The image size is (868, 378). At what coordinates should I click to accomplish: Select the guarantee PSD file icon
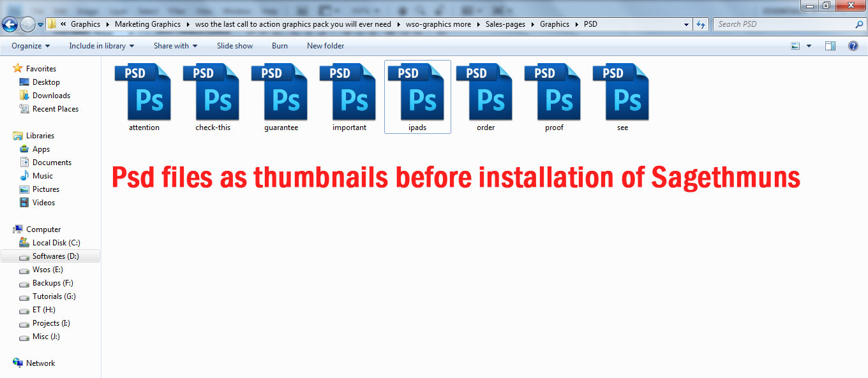pos(280,92)
